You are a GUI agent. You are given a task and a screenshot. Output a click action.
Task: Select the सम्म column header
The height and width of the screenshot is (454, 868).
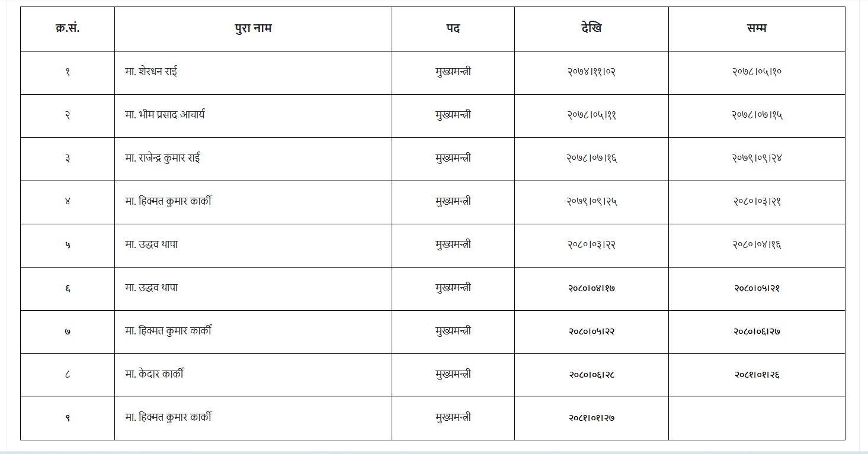[x=757, y=28]
